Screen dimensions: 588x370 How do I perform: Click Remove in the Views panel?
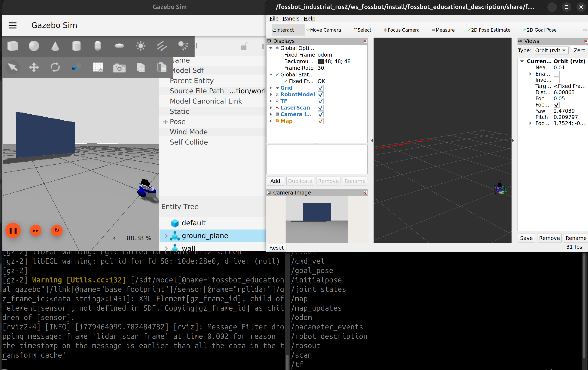[549, 238]
